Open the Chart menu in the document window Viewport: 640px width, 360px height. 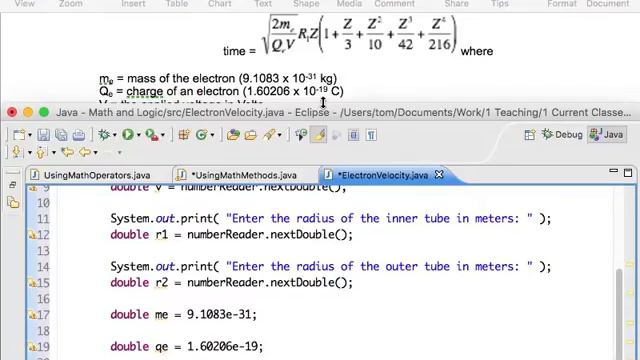pos(220,4)
